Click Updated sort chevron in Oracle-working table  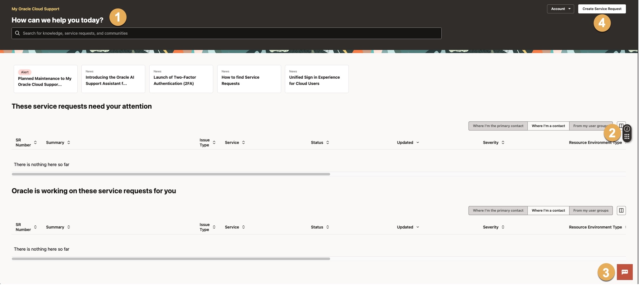(418, 227)
